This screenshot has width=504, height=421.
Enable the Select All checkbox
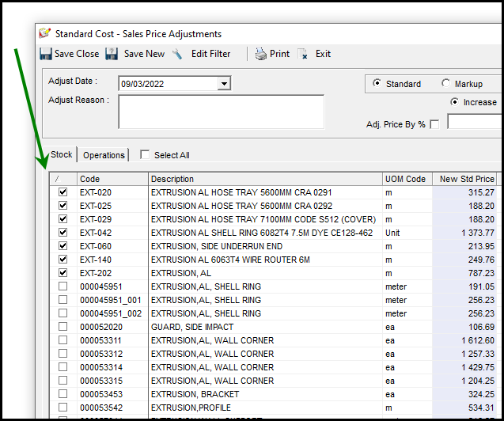point(145,155)
